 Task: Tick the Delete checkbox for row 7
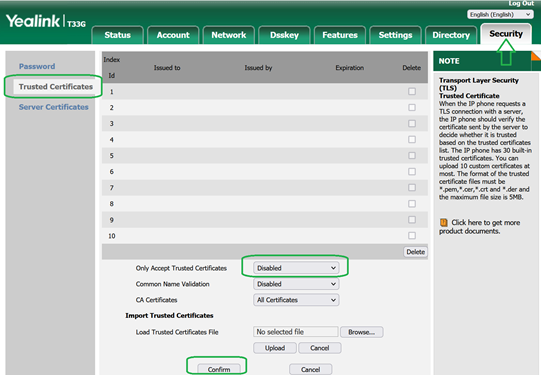click(412, 187)
